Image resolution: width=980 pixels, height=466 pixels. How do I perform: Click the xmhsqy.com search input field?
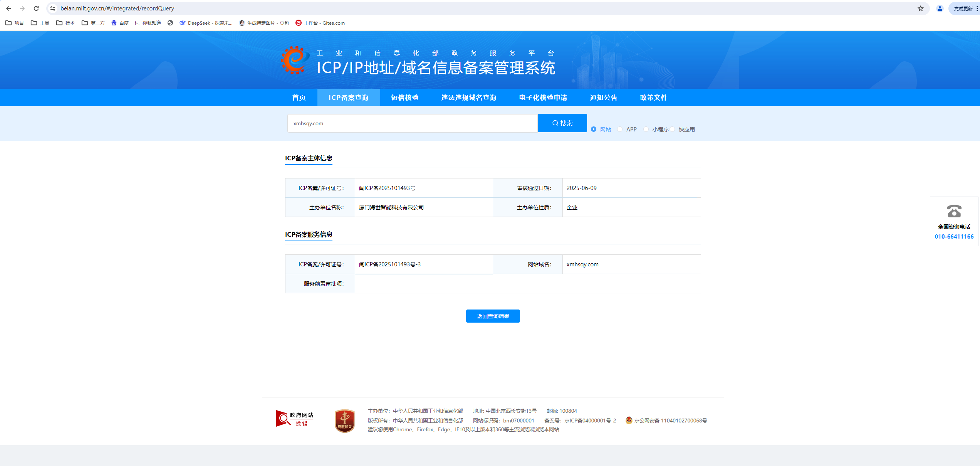[x=412, y=123]
